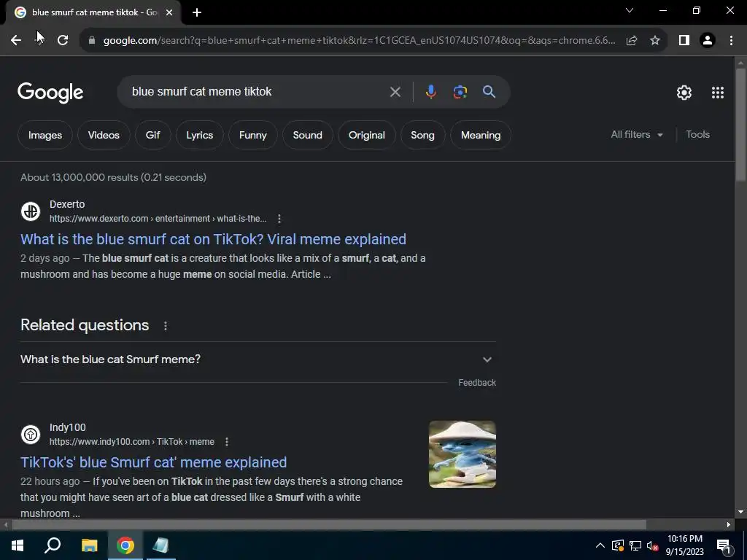Select the Song filter chip
747x560 pixels.
click(x=422, y=135)
